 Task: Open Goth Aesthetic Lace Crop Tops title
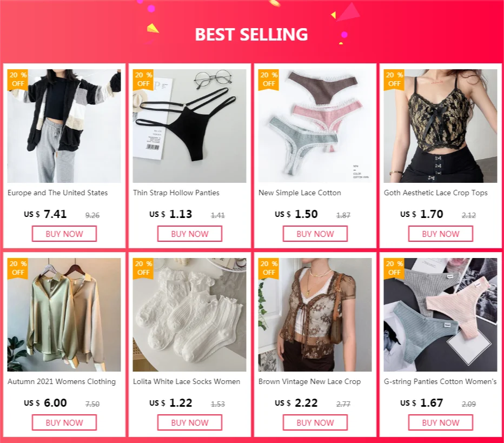coord(435,193)
